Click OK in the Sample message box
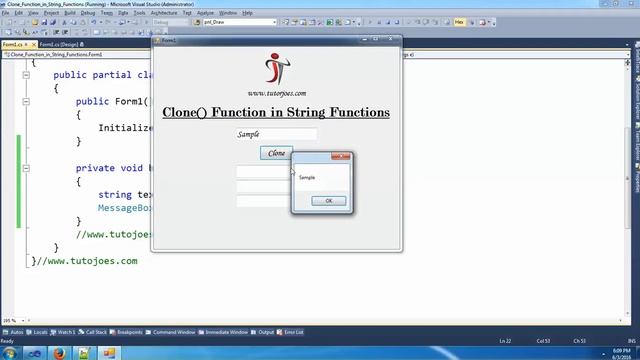 [x=329, y=201]
